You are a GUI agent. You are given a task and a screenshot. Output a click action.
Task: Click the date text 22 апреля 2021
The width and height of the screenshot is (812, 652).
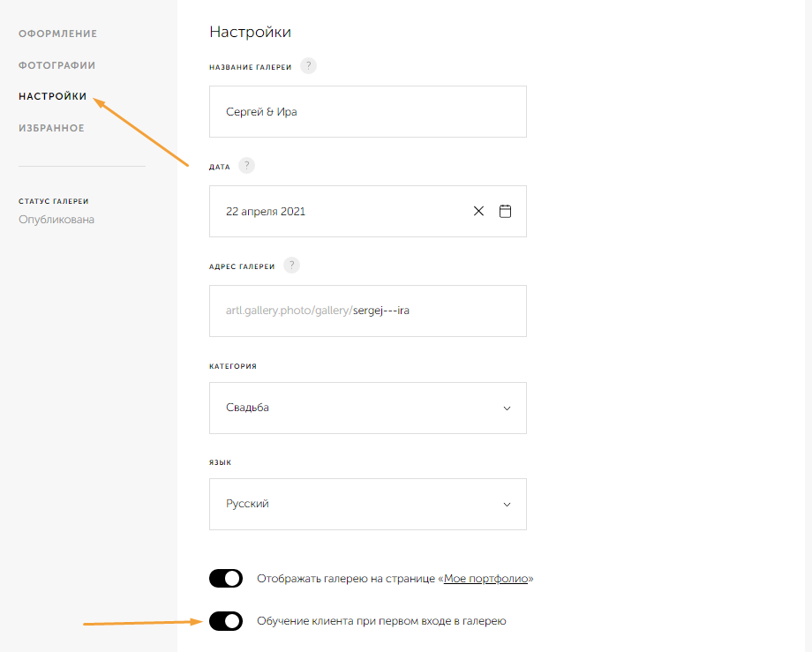(267, 212)
